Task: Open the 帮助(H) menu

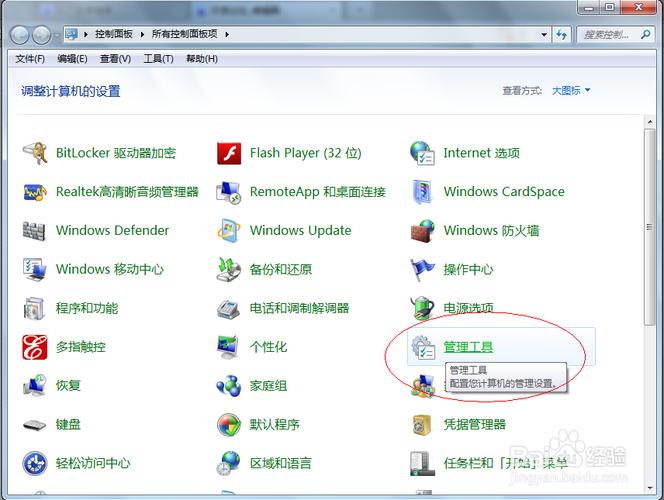Action: click(x=202, y=59)
